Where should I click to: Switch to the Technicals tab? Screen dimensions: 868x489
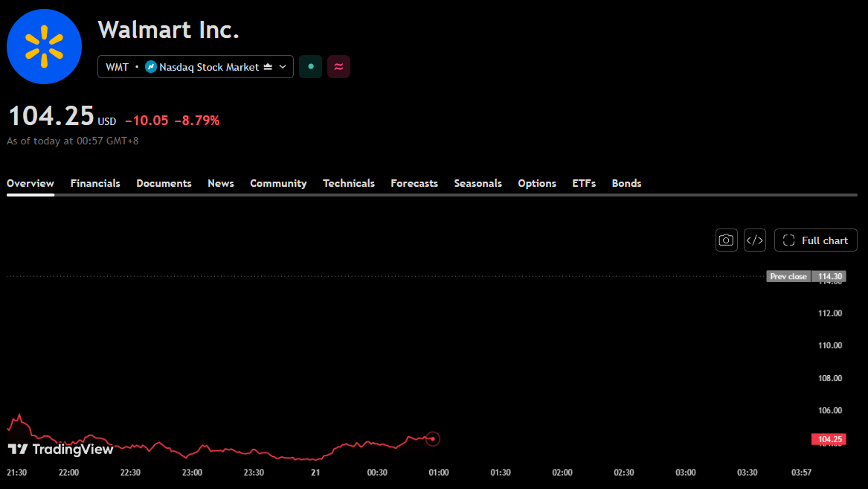(x=349, y=183)
